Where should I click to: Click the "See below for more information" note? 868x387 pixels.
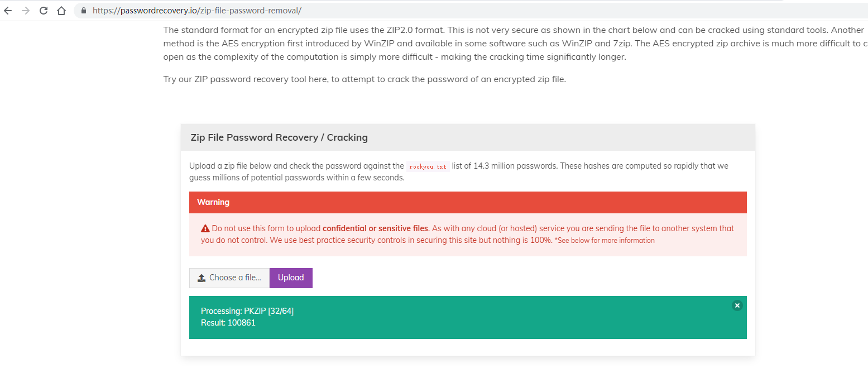pyautogui.click(x=605, y=241)
